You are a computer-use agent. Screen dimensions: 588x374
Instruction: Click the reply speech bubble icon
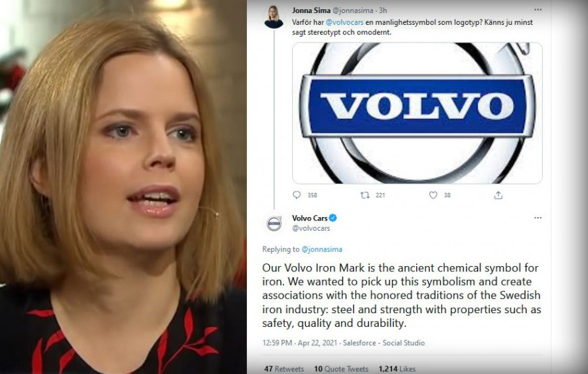pos(297,195)
